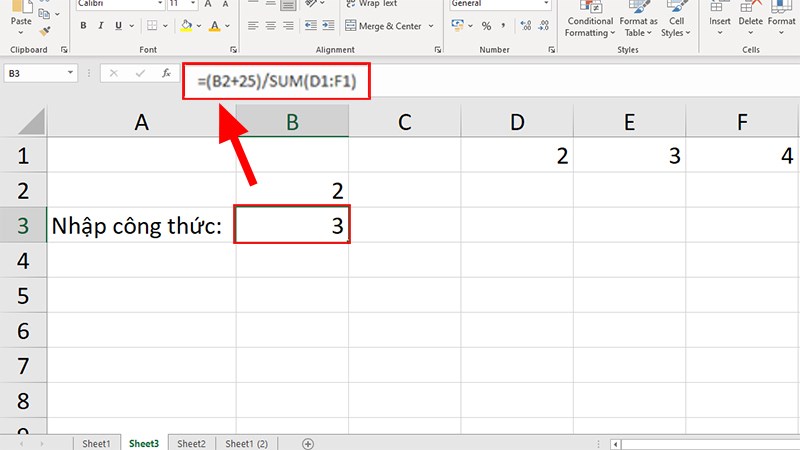Expand the Conditional Formatting menu
The image size is (800, 450).
(590, 26)
